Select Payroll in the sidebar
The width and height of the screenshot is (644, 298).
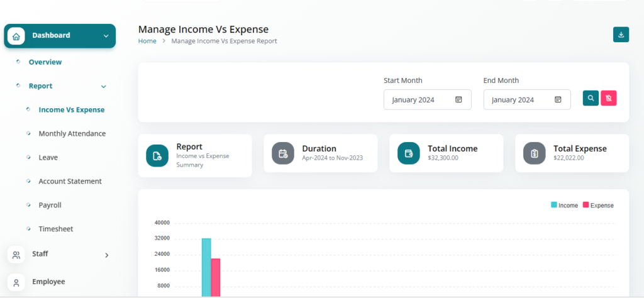coord(50,205)
